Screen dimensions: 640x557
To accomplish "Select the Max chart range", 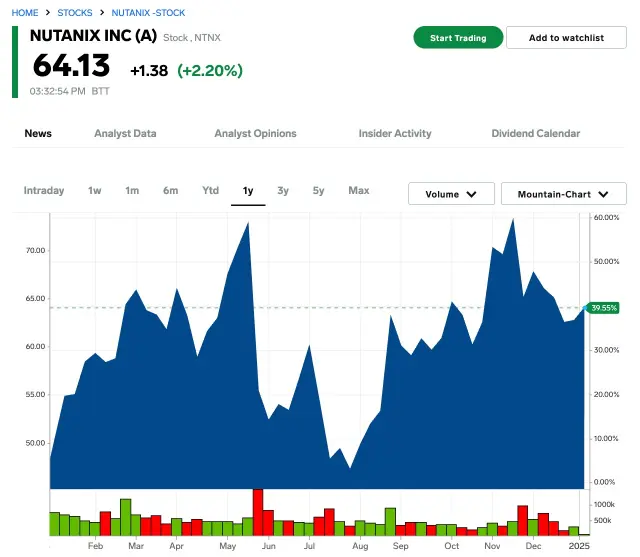I will 359,191.
